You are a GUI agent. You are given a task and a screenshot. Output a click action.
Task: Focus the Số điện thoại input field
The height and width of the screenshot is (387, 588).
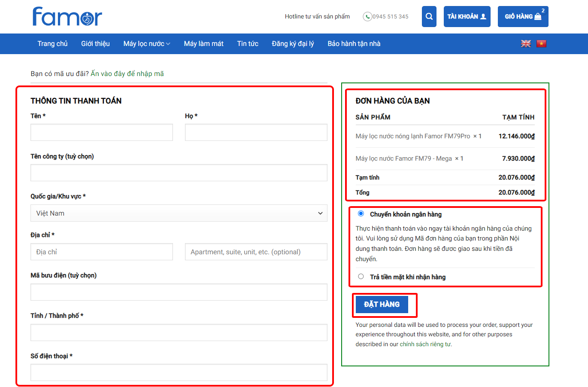(179, 372)
